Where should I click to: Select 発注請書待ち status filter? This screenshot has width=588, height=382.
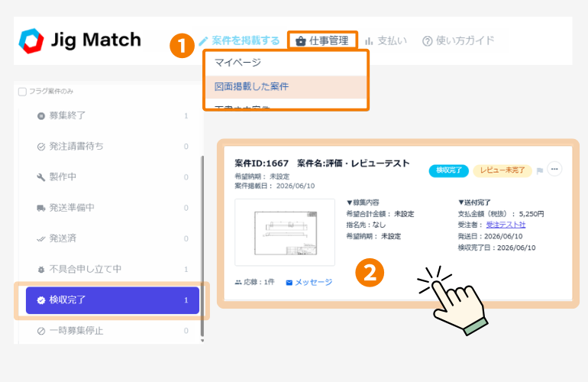tap(112, 147)
